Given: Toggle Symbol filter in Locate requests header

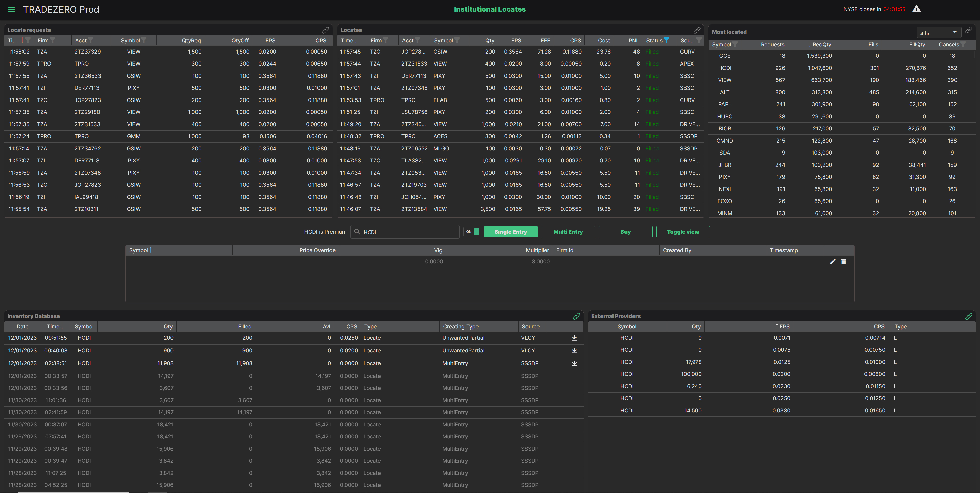Looking at the screenshot, I should coord(144,40).
